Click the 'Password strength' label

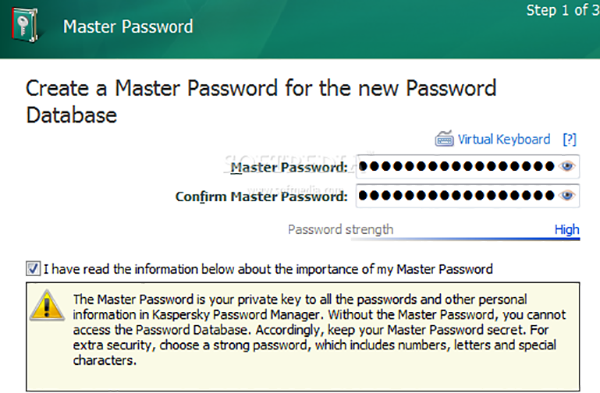pyautogui.click(x=341, y=230)
